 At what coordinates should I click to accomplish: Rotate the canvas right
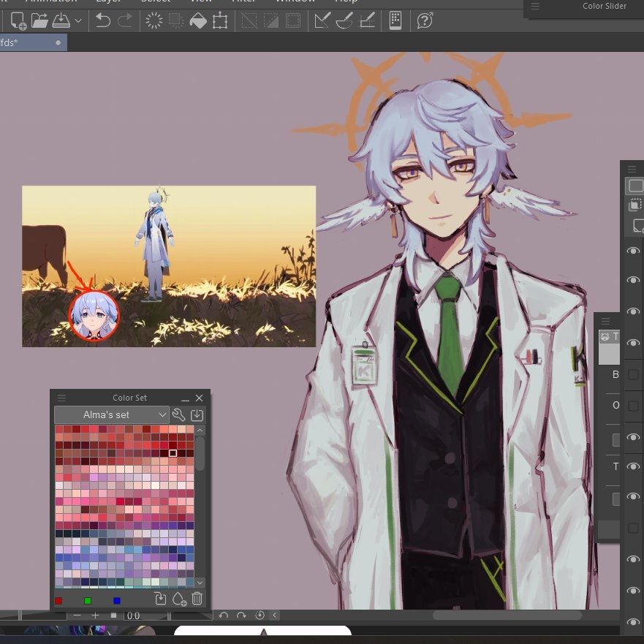pyautogui.click(x=241, y=615)
